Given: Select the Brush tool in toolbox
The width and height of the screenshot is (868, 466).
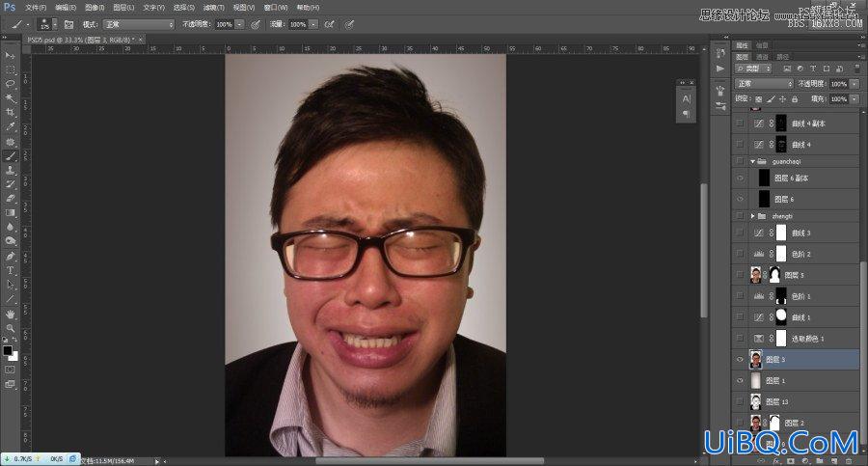Looking at the screenshot, I should 10,156.
